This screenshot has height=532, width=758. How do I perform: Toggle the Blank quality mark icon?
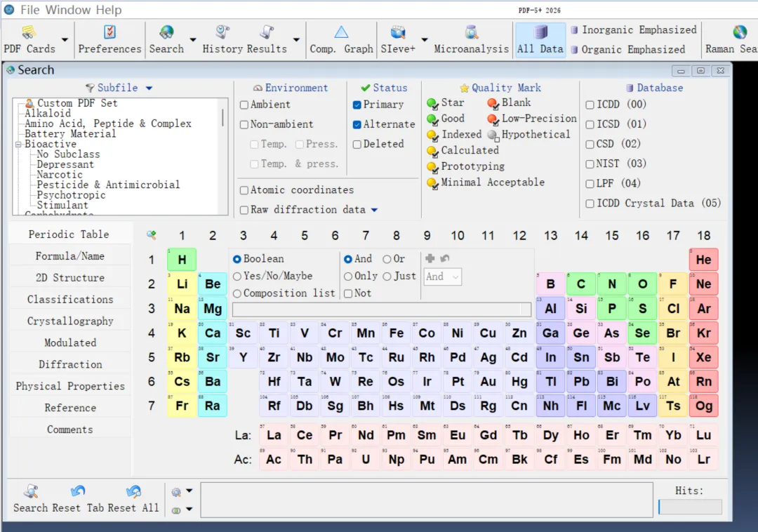pos(493,103)
